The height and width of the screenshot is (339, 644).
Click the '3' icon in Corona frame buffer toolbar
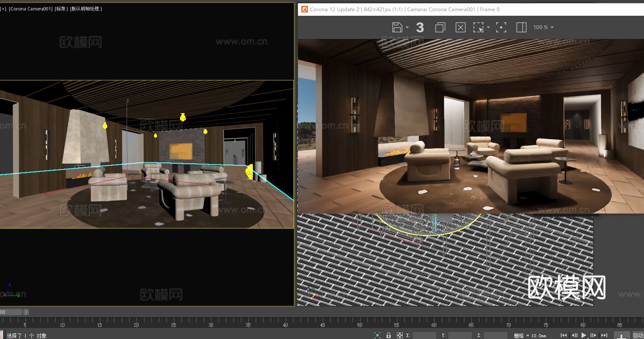(420, 27)
